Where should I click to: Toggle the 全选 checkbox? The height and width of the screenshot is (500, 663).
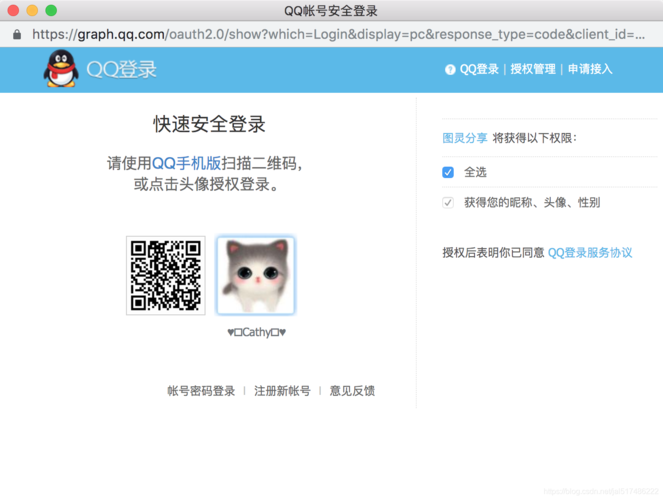pos(448,172)
